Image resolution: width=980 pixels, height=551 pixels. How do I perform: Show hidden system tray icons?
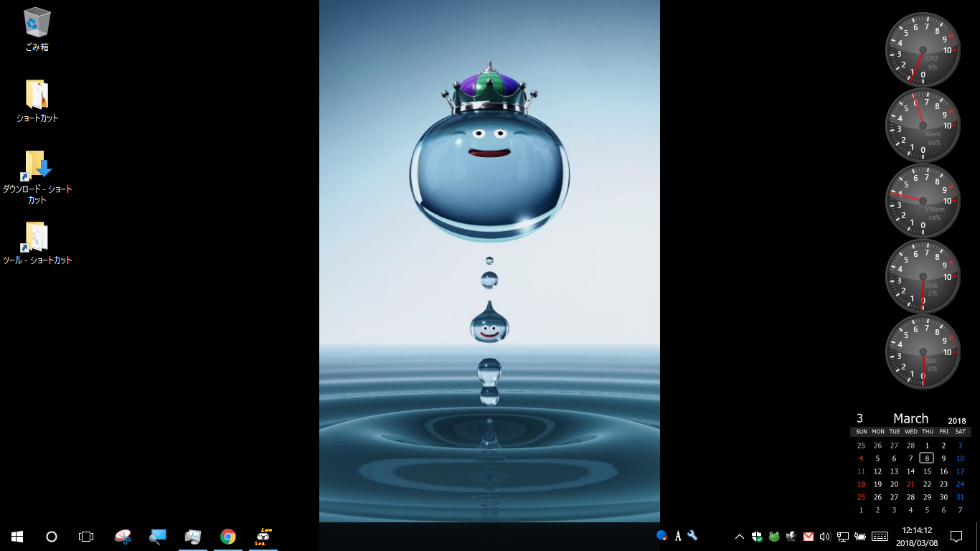pos(740,536)
